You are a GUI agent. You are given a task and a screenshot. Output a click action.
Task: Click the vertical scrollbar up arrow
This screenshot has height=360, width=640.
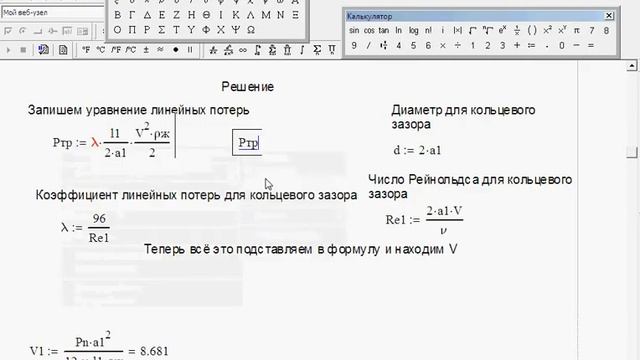click(632, 65)
